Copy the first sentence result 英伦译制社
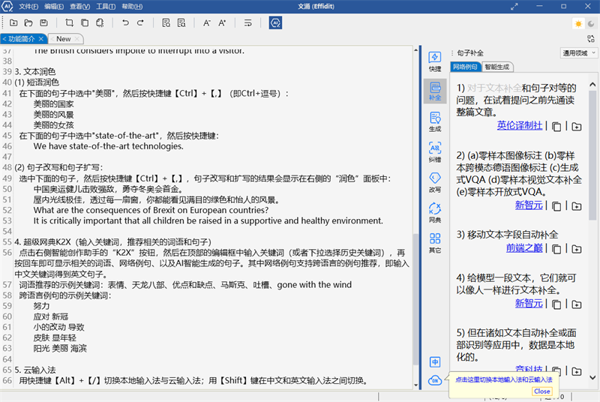 coord(558,126)
